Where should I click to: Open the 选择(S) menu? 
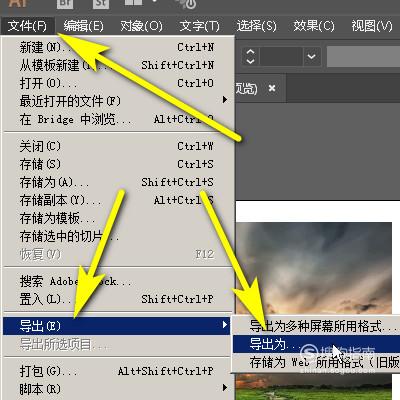point(257,26)
